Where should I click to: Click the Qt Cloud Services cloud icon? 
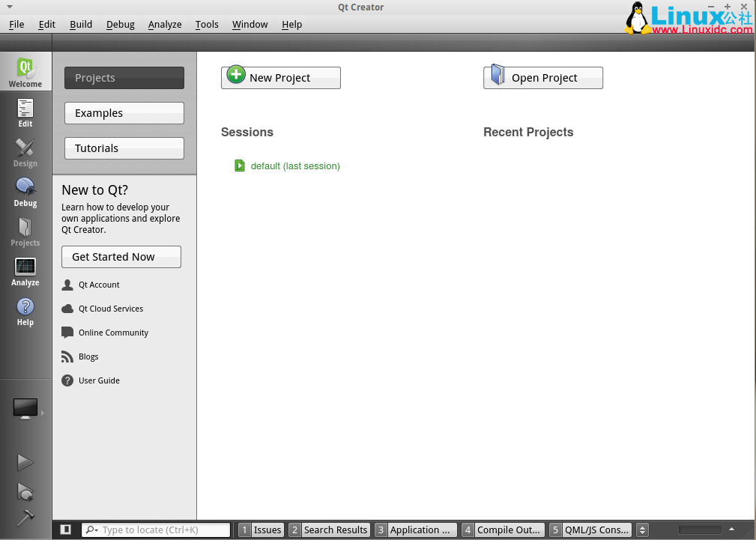(x=67, y=309)
